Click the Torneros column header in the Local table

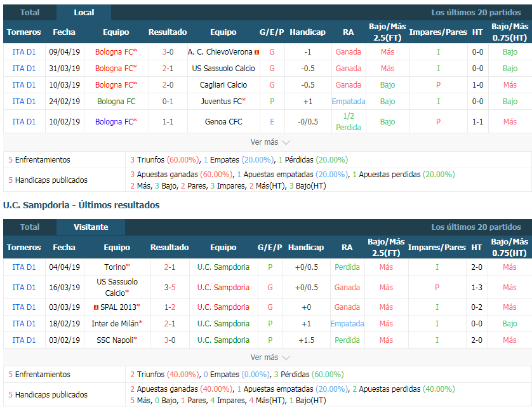(x=23, y=32)
